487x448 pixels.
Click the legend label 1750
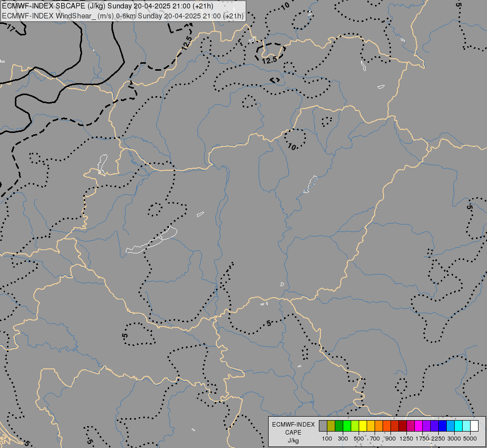coord(422,439)
